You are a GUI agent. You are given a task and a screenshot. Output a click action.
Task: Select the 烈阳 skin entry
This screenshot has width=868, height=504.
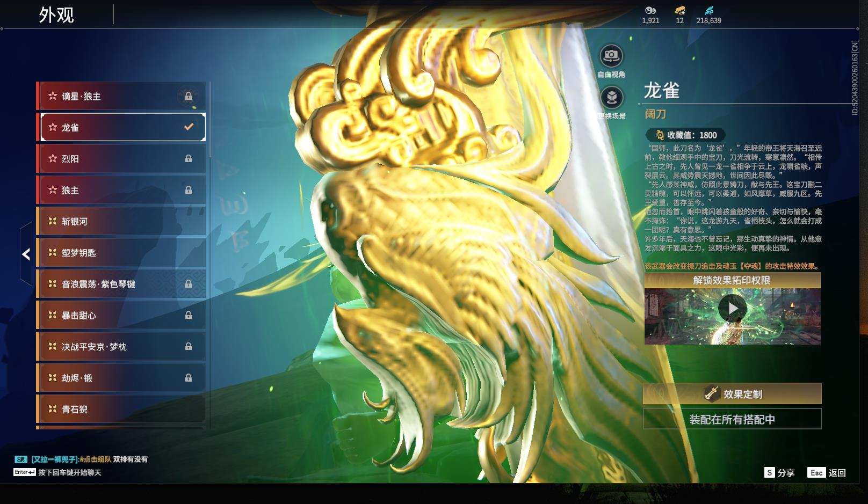(121, 158)
